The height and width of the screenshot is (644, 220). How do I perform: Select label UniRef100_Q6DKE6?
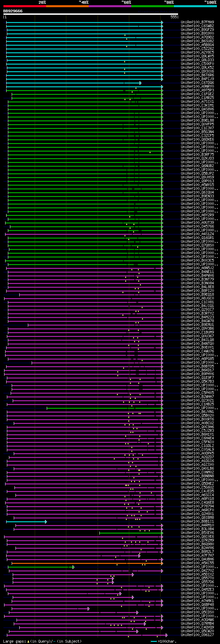tap(197, 140)
